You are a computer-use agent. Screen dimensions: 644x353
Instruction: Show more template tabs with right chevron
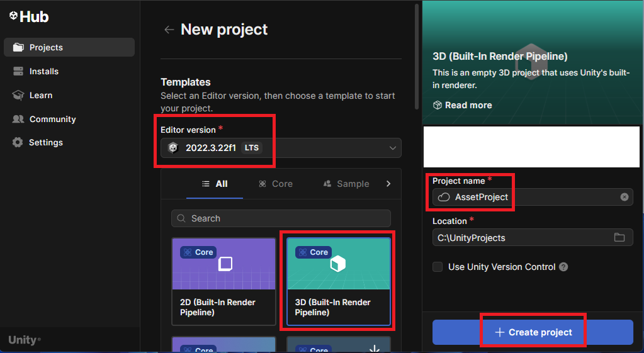click(x=388, y=184)
